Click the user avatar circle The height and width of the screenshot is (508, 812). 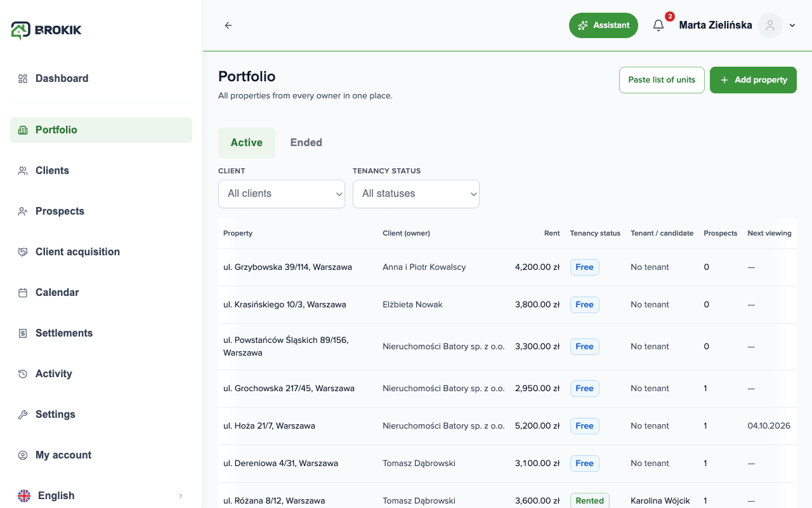point(770,25)
